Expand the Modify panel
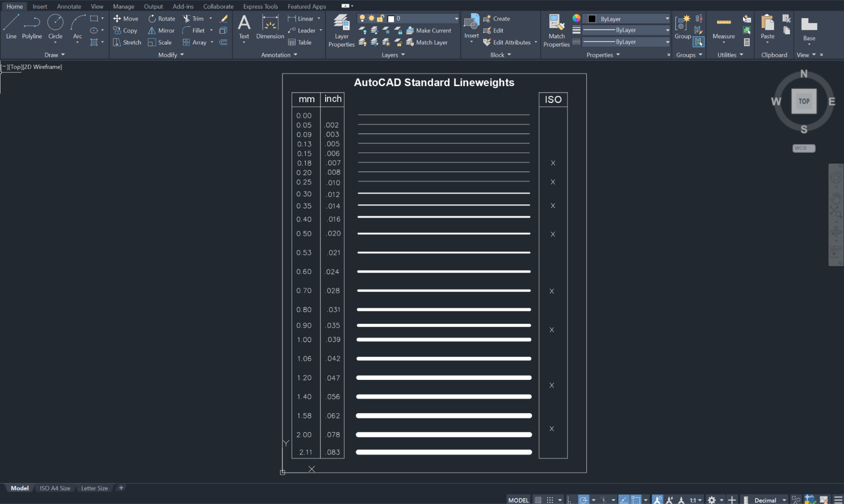This screenshot has height=504, width=844. point(171,55)
